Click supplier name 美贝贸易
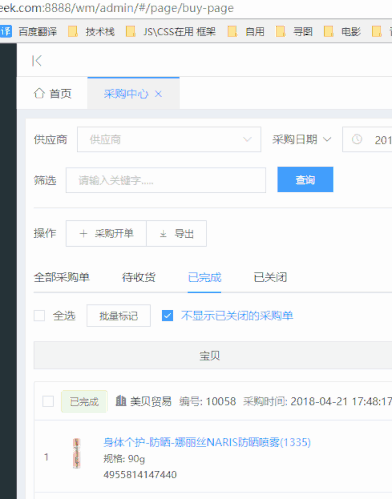 [x=151, y=401]
